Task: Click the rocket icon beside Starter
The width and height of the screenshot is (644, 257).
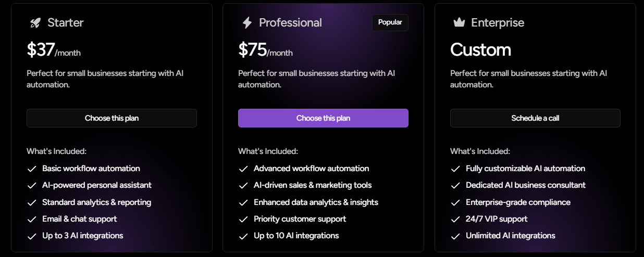Action: coord(35,22)
